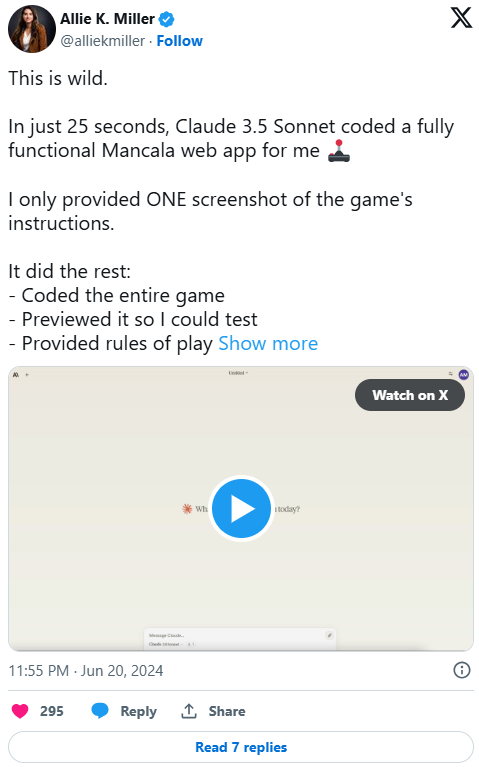This screenshot has width=479, height=767.
Task: Click the Watch on X button
Action: [410, 395]
